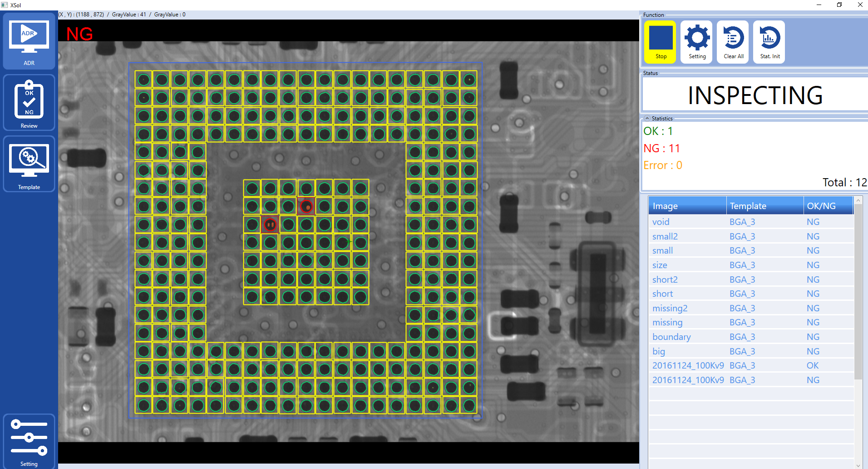
Task: Open the ADR inspection mode
Action: [x=29, y=41]
